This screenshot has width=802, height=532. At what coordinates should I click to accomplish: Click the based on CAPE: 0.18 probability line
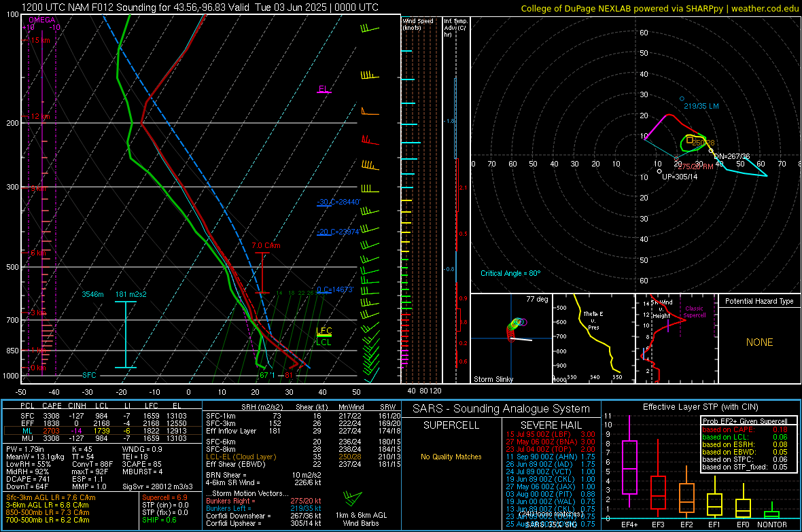[x=745, y=429]
